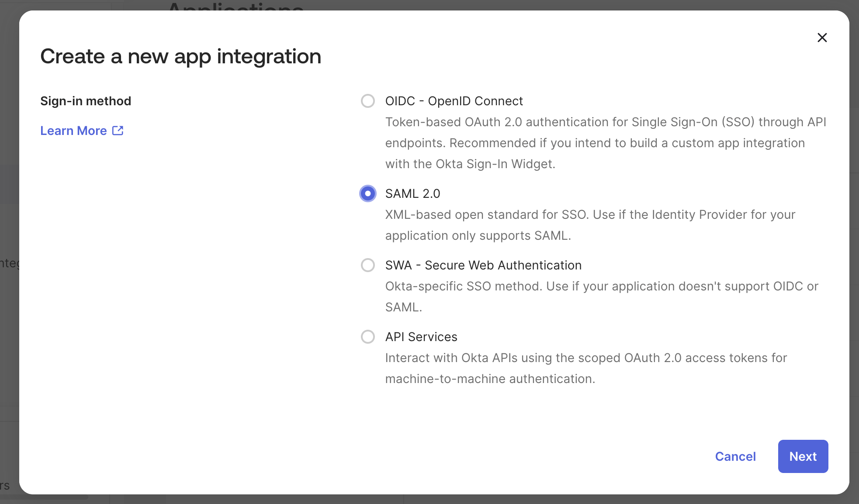Click the Sign-in method section label
Image resolution: width=859 pixels, height=504 pixels.
point(86,101)
